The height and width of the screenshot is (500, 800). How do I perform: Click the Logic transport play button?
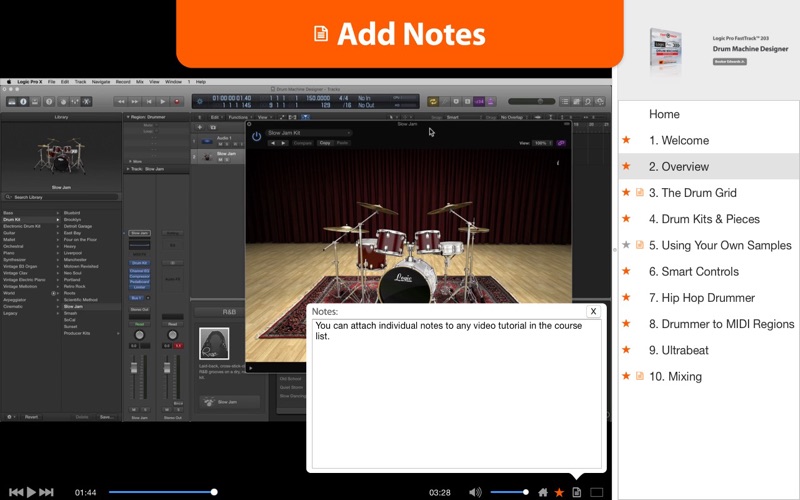163,102
